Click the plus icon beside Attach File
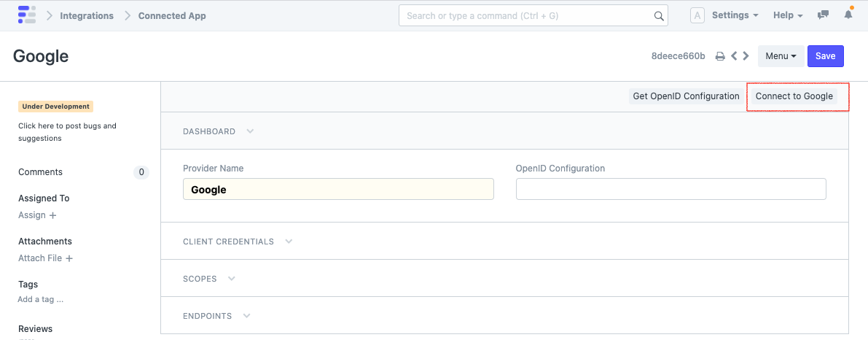 point(69,258)
